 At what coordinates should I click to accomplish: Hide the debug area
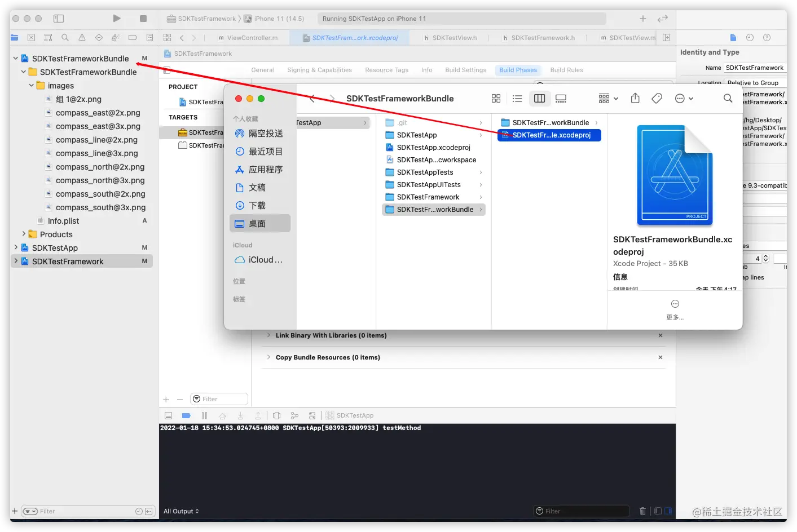168,415
